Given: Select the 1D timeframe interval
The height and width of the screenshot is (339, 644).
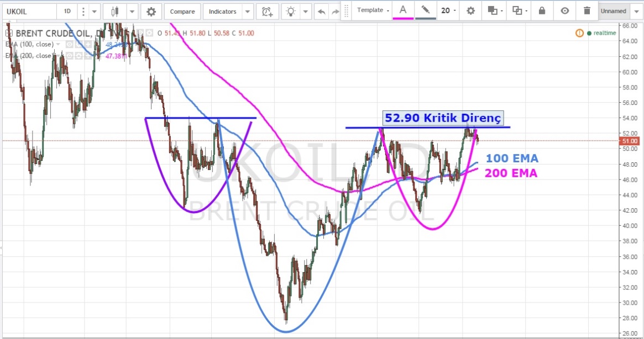Looking at the screenshot, I should click(x=67, y=11).
